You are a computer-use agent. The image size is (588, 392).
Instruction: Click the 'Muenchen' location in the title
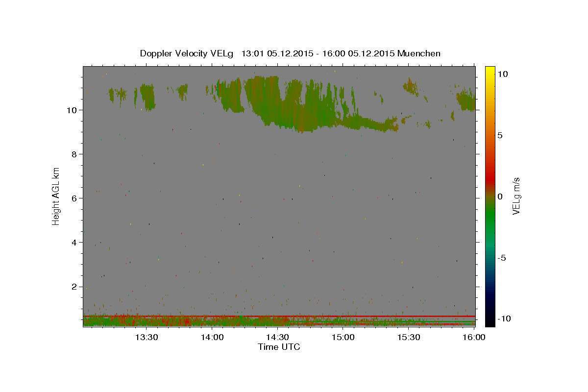pos(419,53)
